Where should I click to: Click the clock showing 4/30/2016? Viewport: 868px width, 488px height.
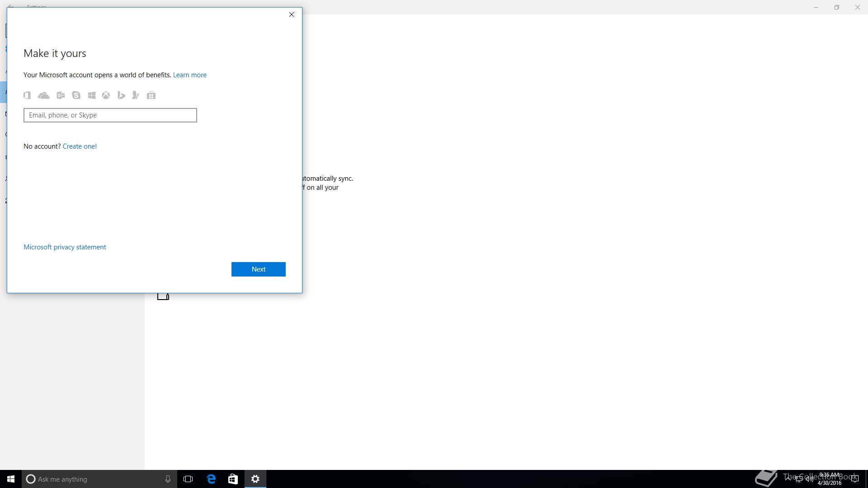(830, 479)
